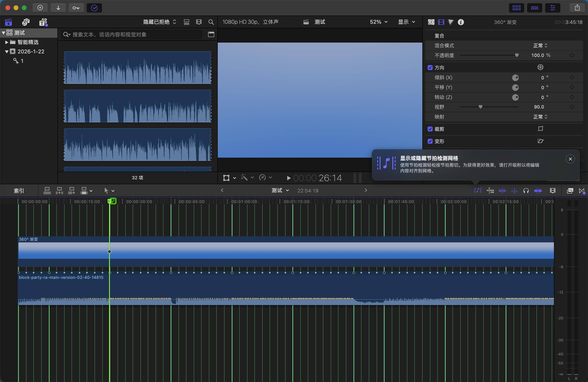Open the Photos and Audio sidebar
This screenshot has width=588, height=382.
pyautogui.click(x=26, y=22)
